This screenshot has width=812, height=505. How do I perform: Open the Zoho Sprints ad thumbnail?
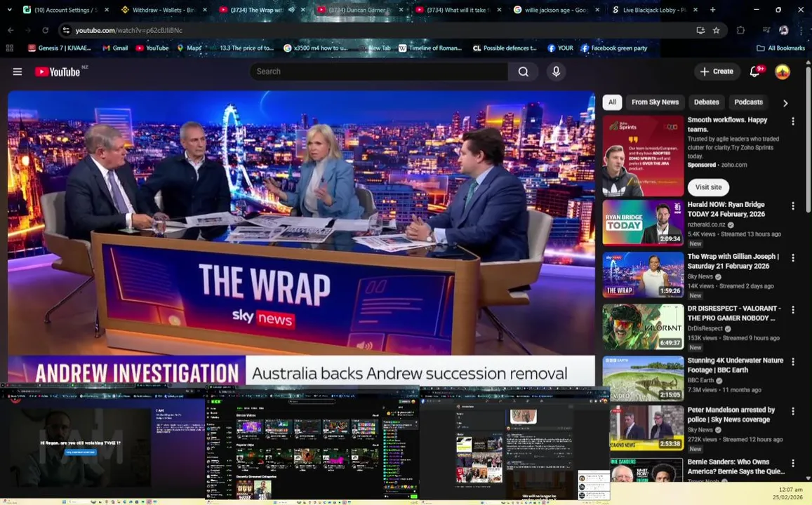643,156
